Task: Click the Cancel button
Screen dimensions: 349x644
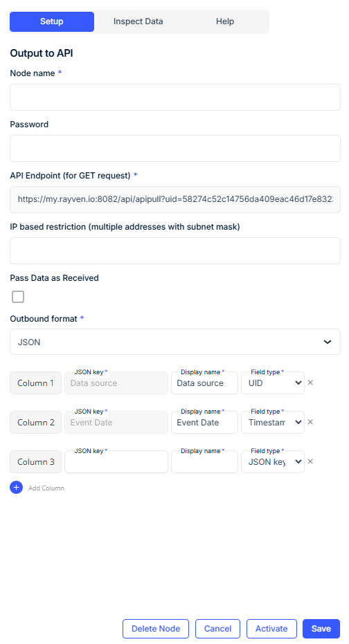Action: coord(217,629)
